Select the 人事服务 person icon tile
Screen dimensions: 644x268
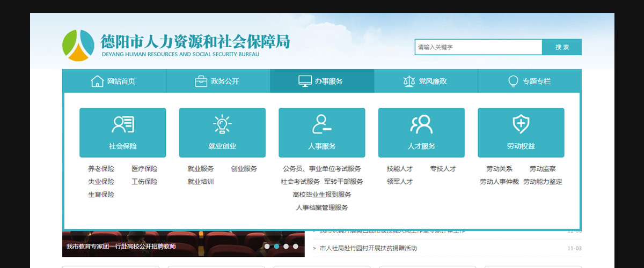pyautogui.click(x=322, y=132)
